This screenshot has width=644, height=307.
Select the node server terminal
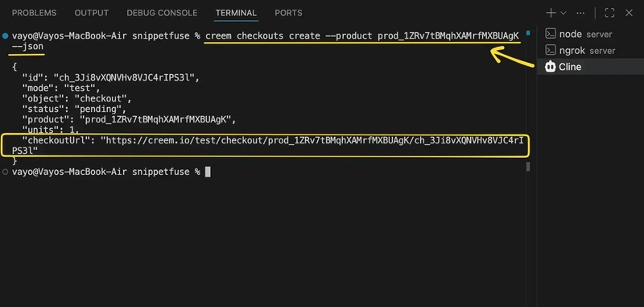pos(590,34)
